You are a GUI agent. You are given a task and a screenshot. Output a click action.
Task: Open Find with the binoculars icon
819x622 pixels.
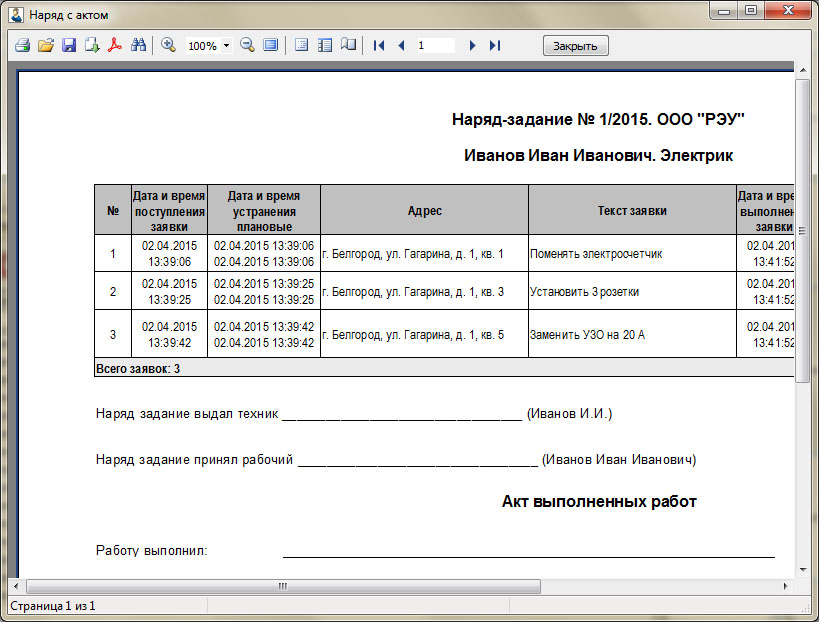139,46
